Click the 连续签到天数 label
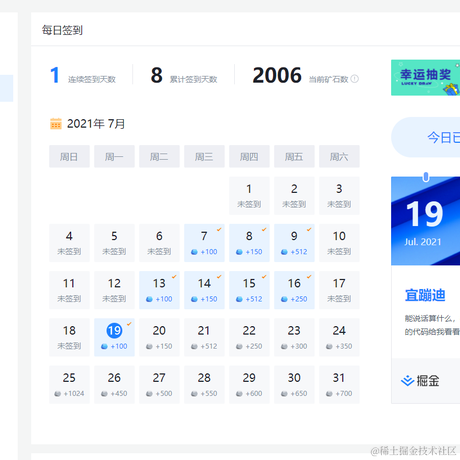The width and height of the screenshot is (460, 460). pyautogui.click(x=92, y=79)
